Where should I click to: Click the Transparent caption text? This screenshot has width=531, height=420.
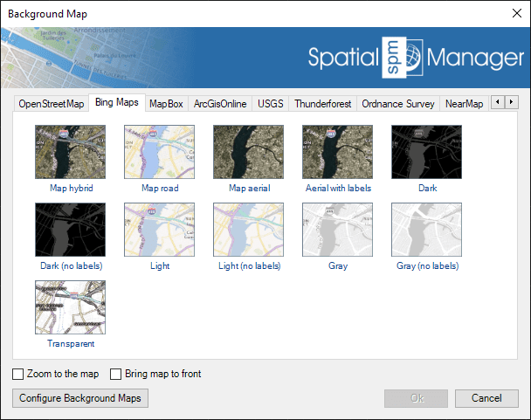click(71, 343)
